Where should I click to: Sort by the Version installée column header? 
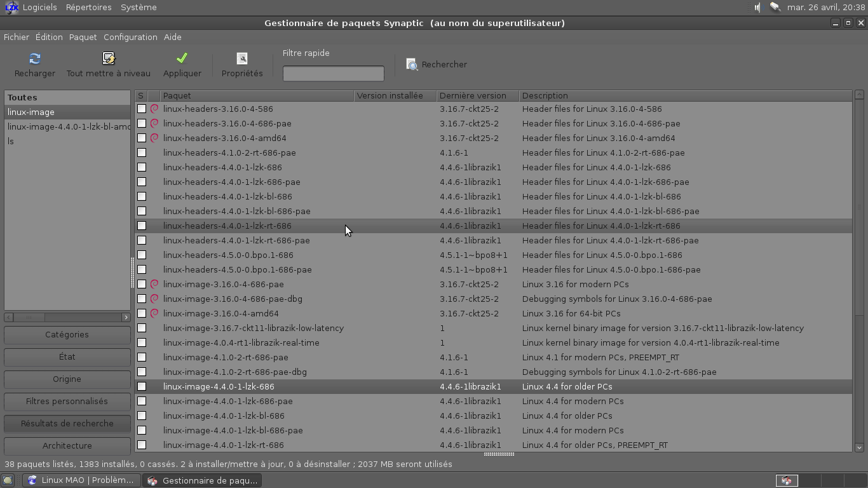click(x=395, y=96)
